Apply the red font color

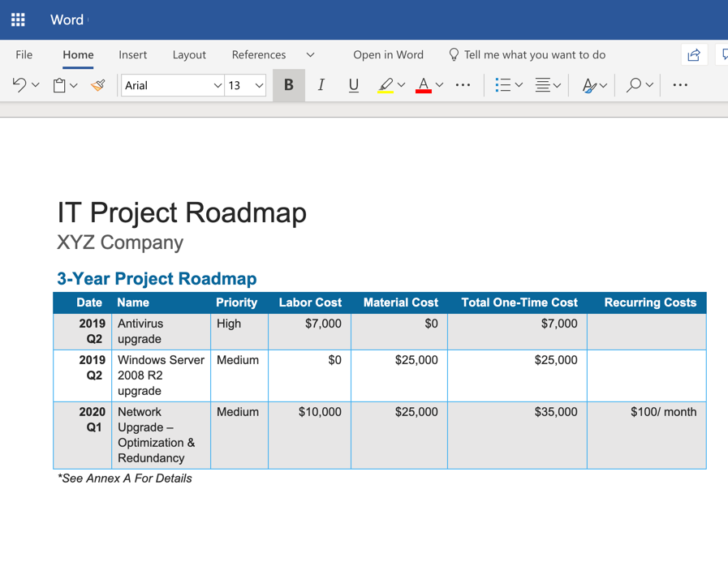click(x=424, y=84)
